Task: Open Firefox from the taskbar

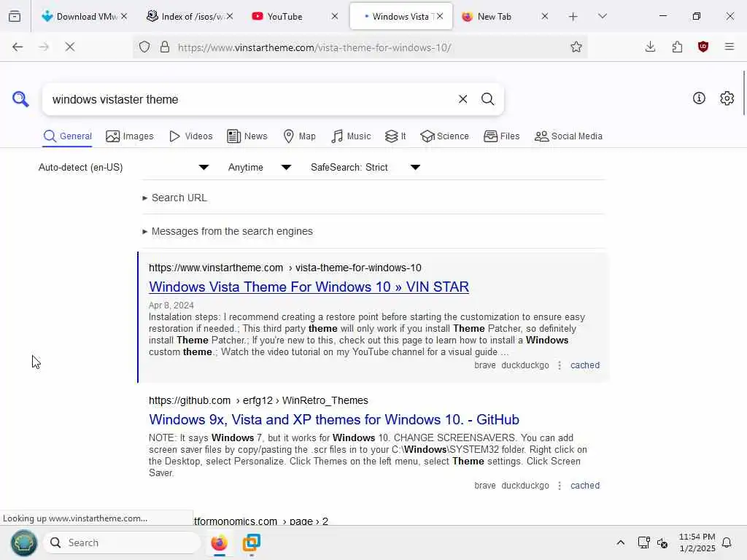Action: (219, 542)
